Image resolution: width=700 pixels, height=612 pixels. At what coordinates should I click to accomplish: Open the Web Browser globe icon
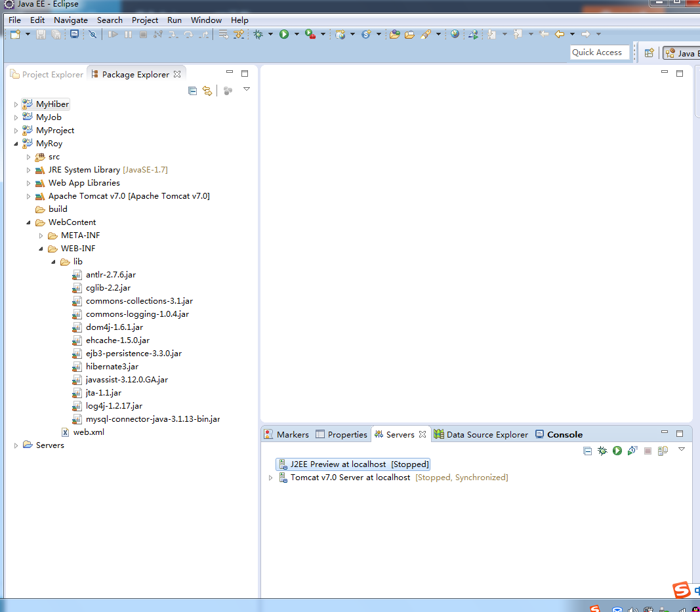click(455, 34)
